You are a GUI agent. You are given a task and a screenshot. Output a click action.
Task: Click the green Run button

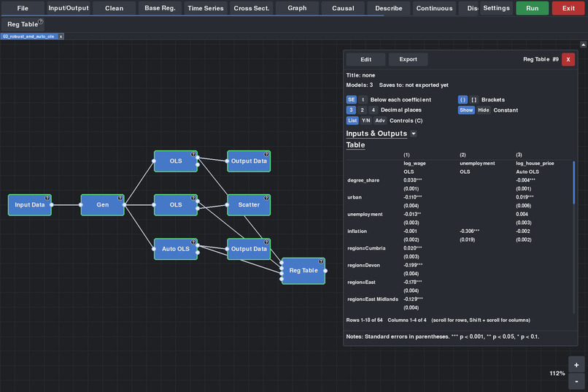(532, 8)
